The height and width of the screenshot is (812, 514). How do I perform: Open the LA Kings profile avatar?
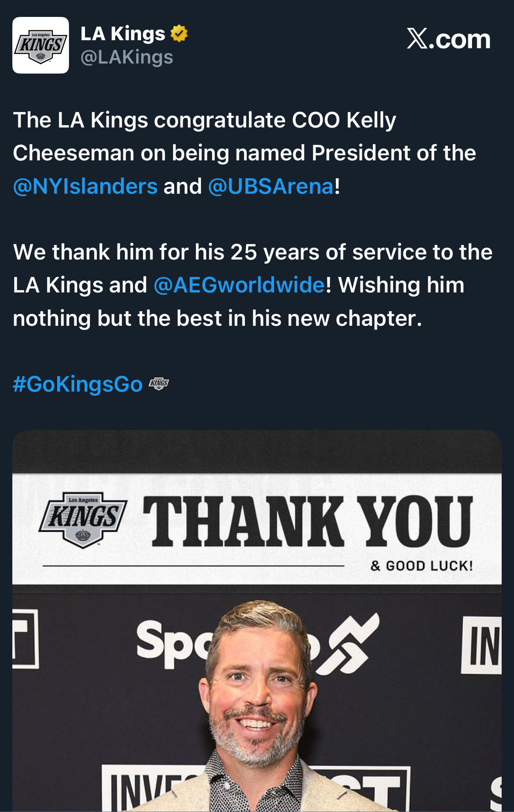click(41, 45)
